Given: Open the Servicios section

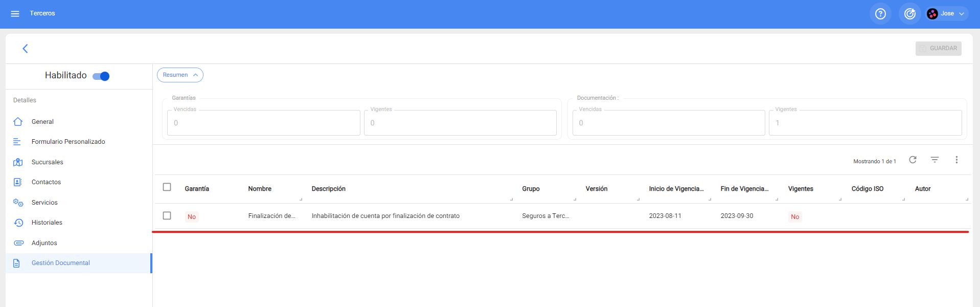Looking at the screenshot, I should coord(44,203).
